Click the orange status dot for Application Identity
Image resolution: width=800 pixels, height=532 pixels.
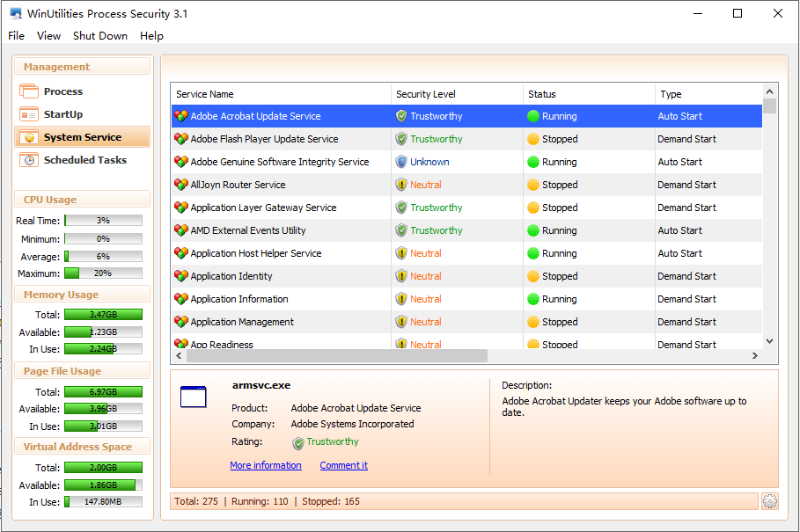533,276
